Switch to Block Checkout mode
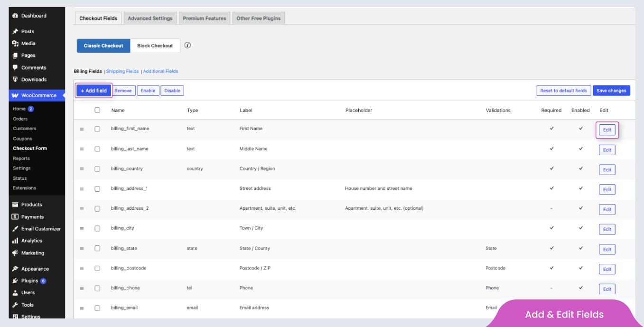 point(155,46)
